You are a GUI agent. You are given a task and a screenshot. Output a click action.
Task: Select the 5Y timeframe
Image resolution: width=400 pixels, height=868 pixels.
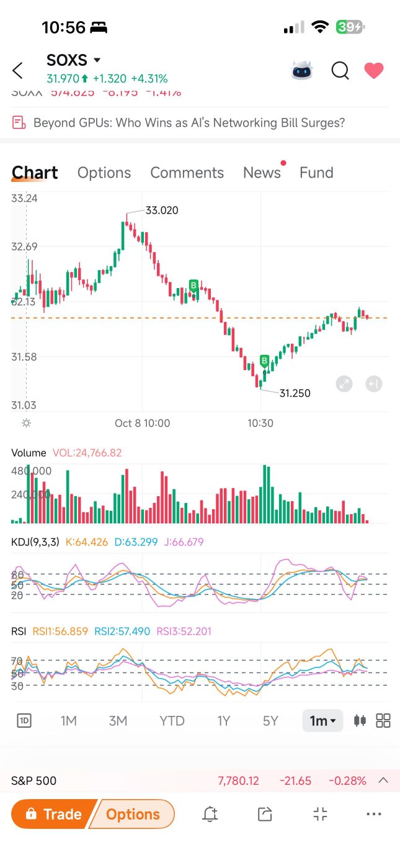coord(270,721)
